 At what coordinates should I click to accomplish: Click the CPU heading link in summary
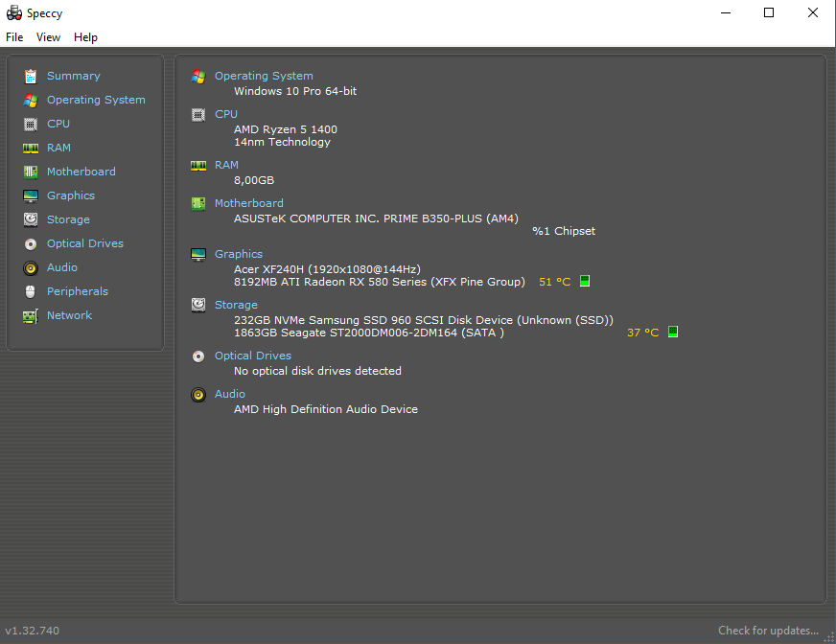(226, 114)
